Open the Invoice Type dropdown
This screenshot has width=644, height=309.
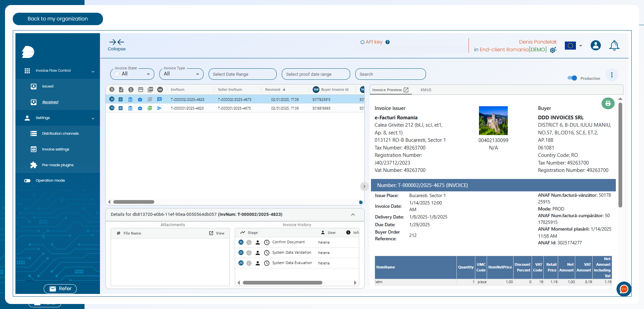pyautogui.click(x=181, y=74)
